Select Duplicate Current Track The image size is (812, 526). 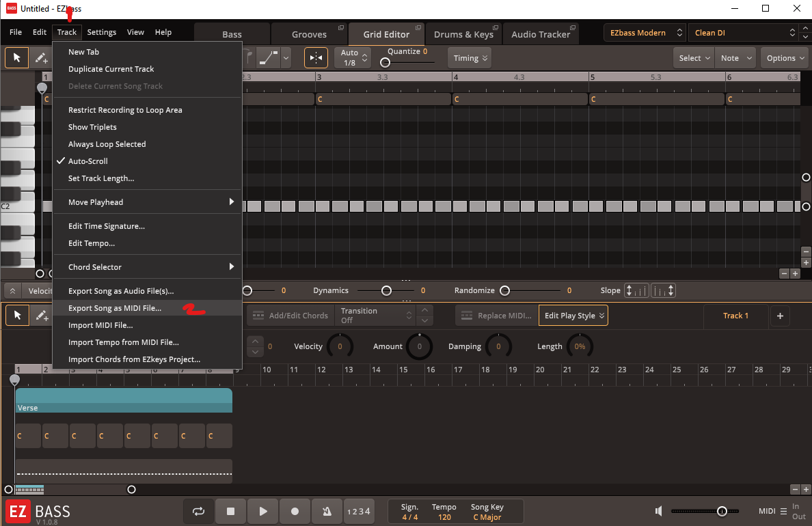147,69
